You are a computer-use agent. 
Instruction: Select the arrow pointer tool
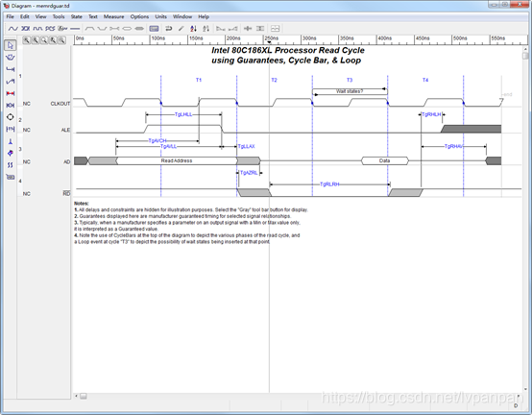click(11, 45)
